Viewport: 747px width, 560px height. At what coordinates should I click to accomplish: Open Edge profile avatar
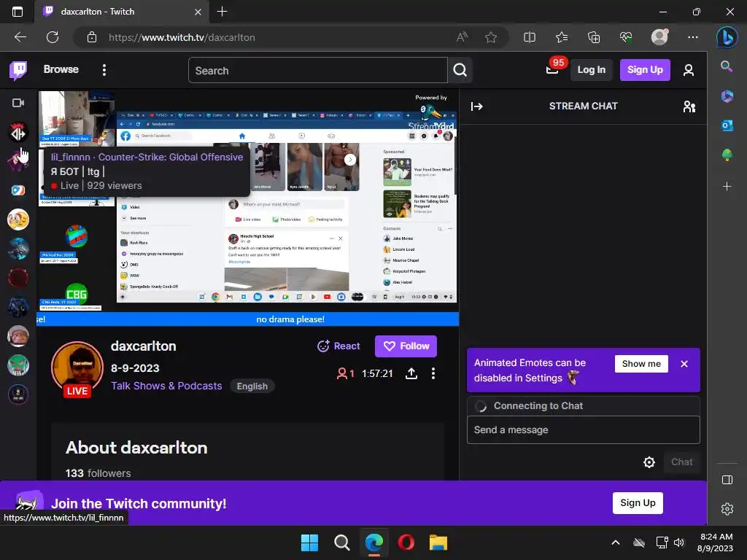pos(659,37)
